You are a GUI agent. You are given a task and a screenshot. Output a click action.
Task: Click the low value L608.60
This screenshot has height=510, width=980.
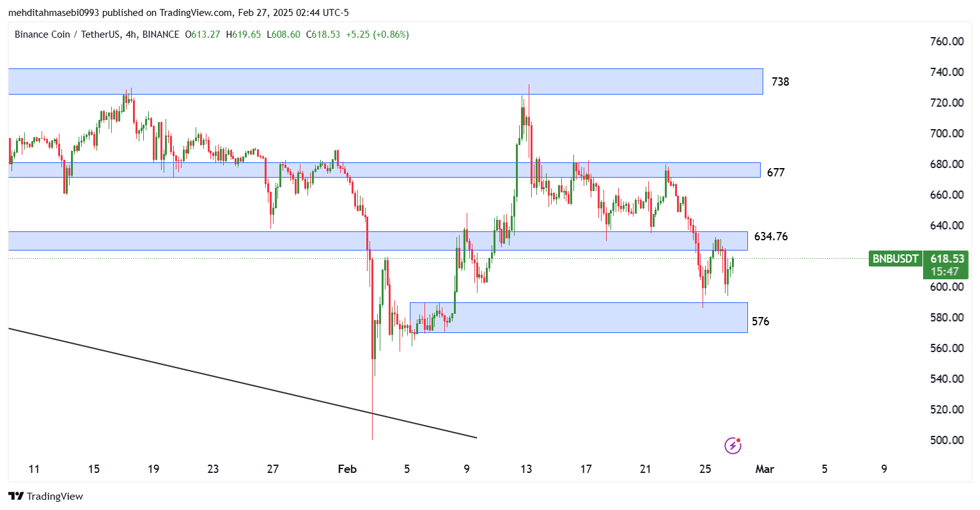click(283, 35)
